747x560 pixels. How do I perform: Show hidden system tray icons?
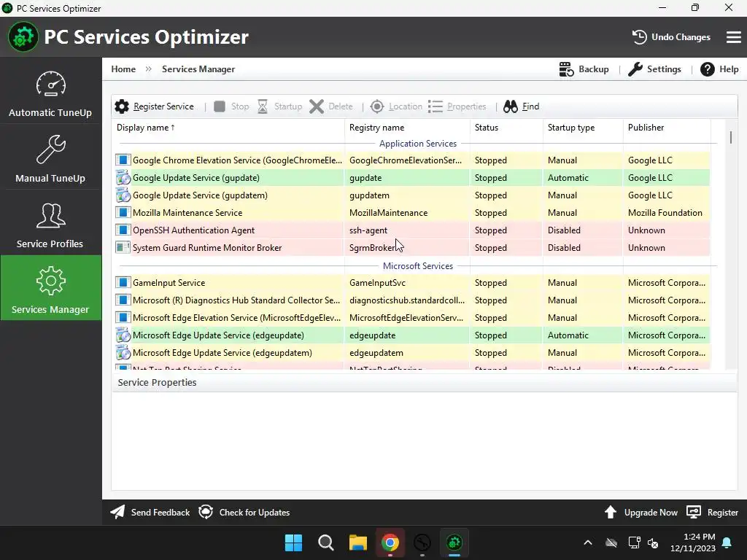tap(588, 542)
